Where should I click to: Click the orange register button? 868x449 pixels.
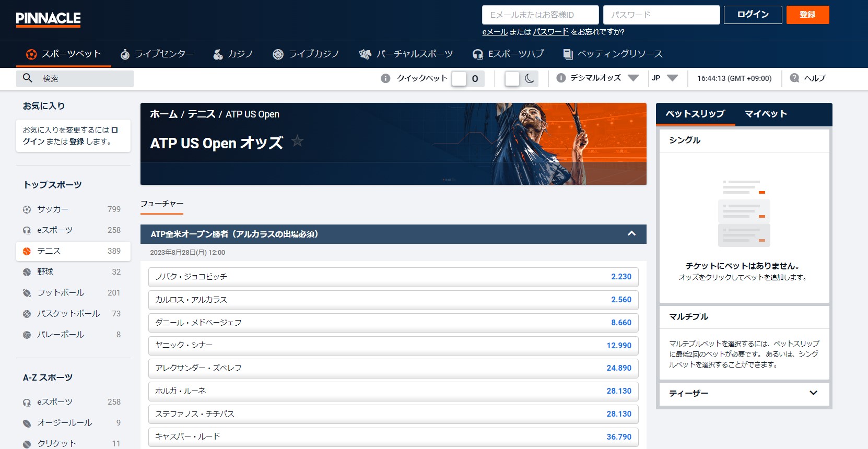(x=807, y=15)
